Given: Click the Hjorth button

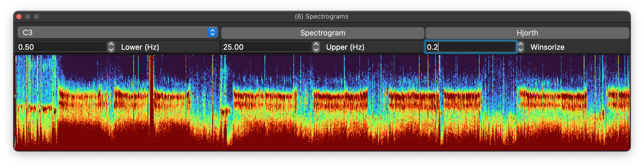Looking at the screenshot, I should 527,33.
